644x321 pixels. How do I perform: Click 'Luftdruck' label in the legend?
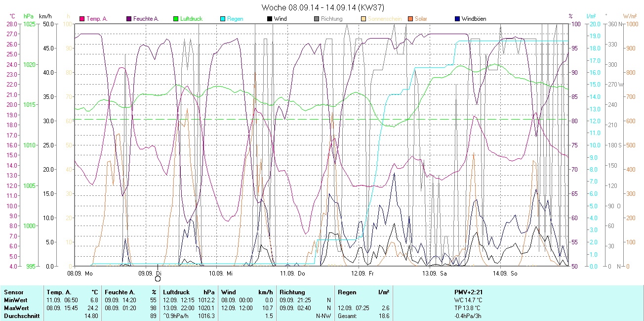(192, 19)
